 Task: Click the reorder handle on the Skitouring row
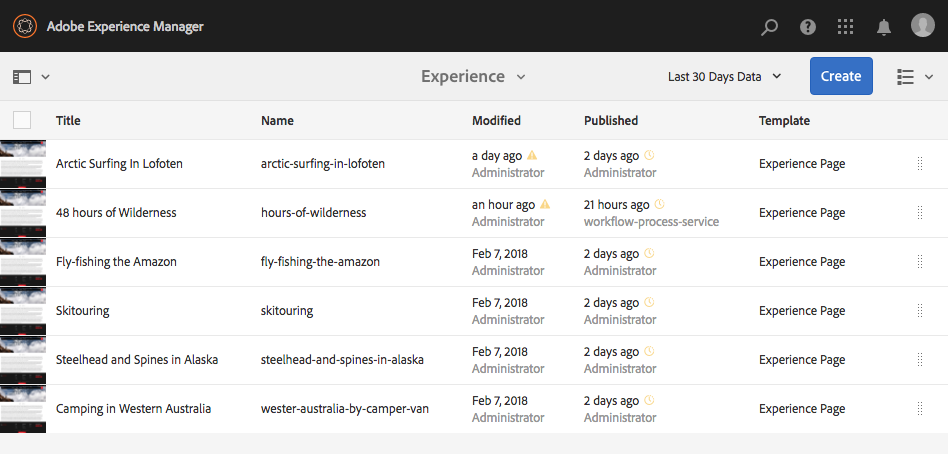pos(920,310)
